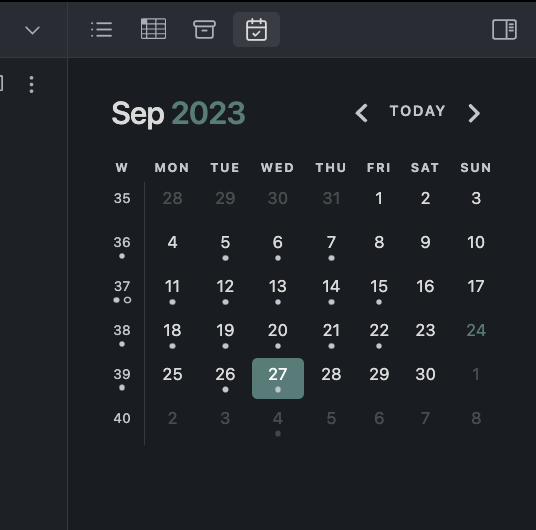Jump to TODAY in calendar
This screenshot has width=536, height=530.
point(418,111)
